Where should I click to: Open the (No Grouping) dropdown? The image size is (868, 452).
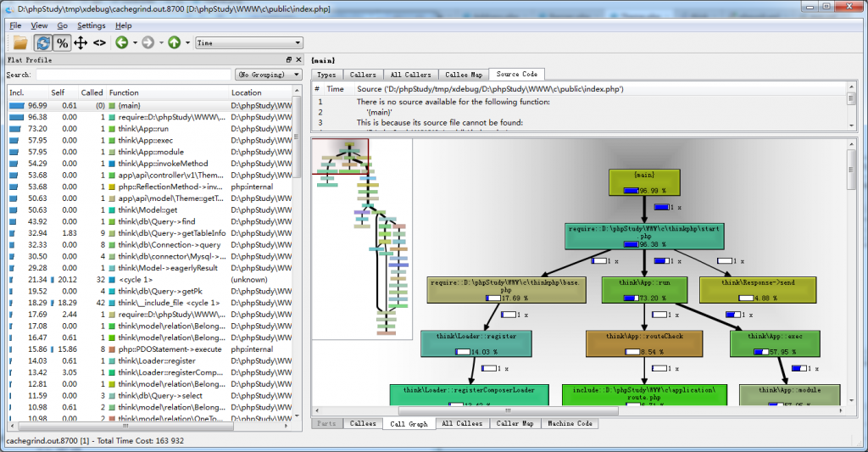269,75
